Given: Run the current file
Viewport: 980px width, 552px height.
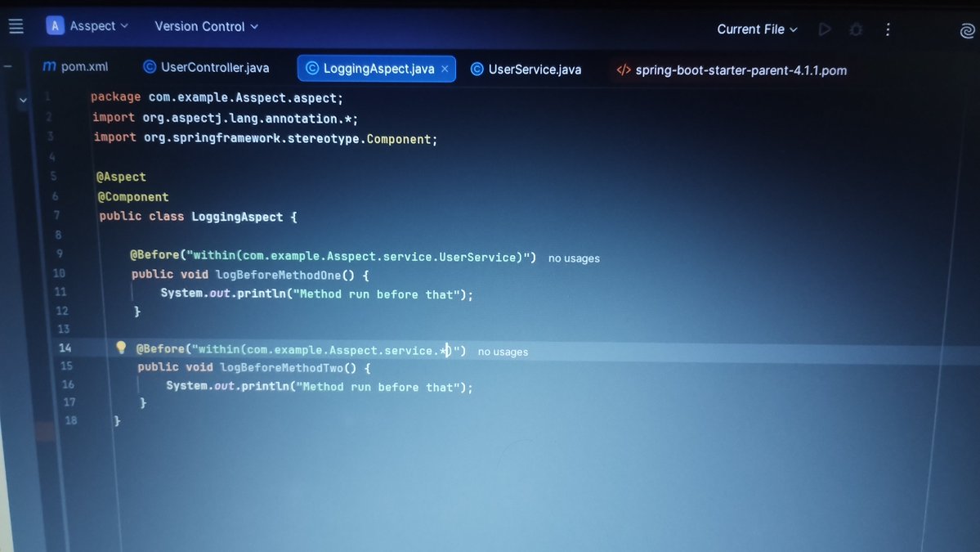Looking at the screenshot, I should 825,29.
